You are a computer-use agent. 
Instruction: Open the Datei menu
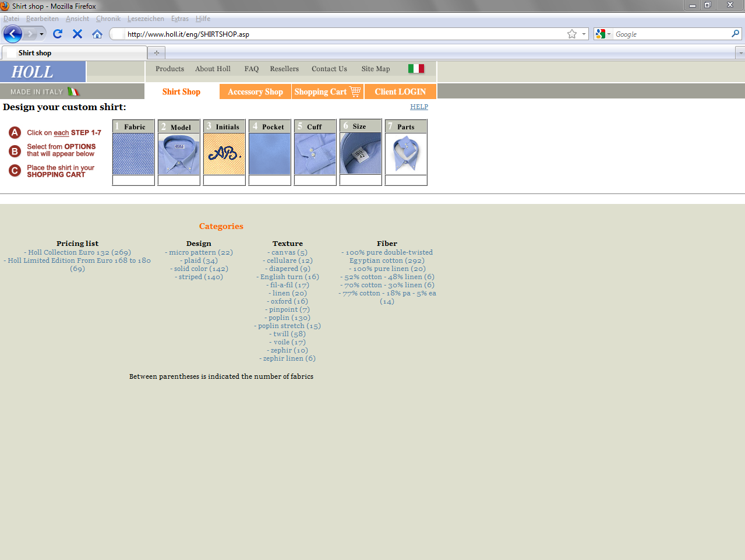coord(11,19)
